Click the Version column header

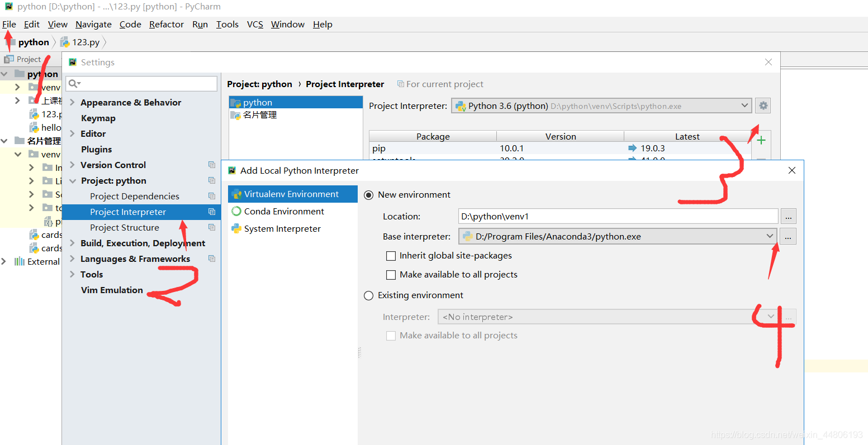pos(561,136)
